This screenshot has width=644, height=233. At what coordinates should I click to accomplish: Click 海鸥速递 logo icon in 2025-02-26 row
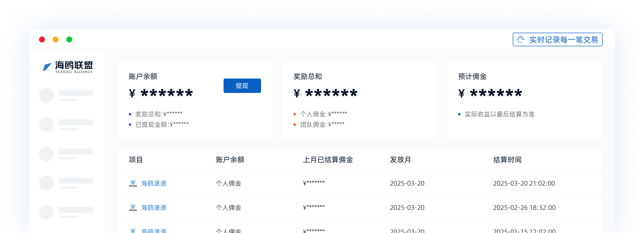pyautogui.click(x=133, y=207)
